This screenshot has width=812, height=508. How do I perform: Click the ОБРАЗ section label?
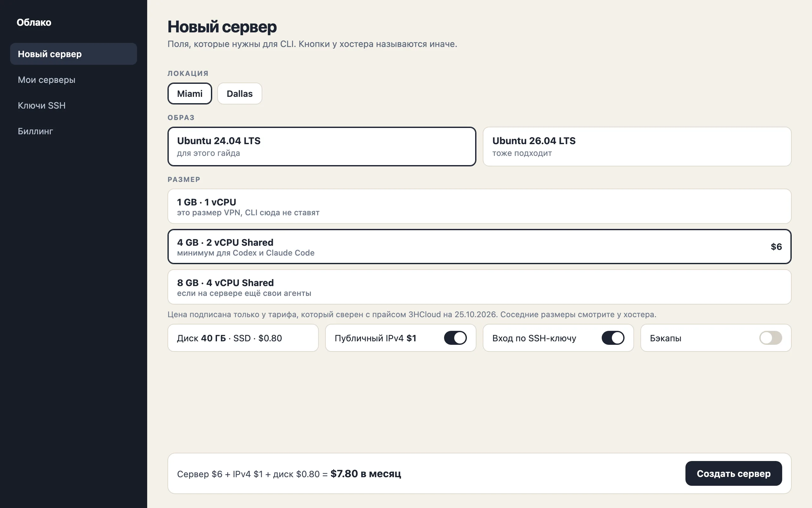point(181,117)
